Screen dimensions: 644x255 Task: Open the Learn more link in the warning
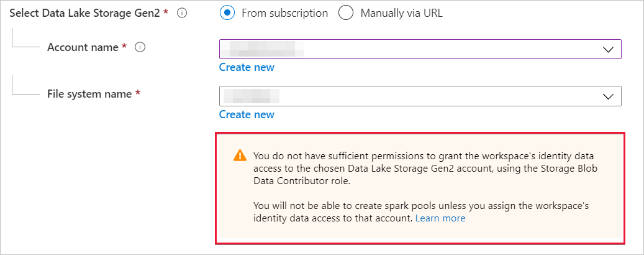pyautogui.click(x=440, y=218)
